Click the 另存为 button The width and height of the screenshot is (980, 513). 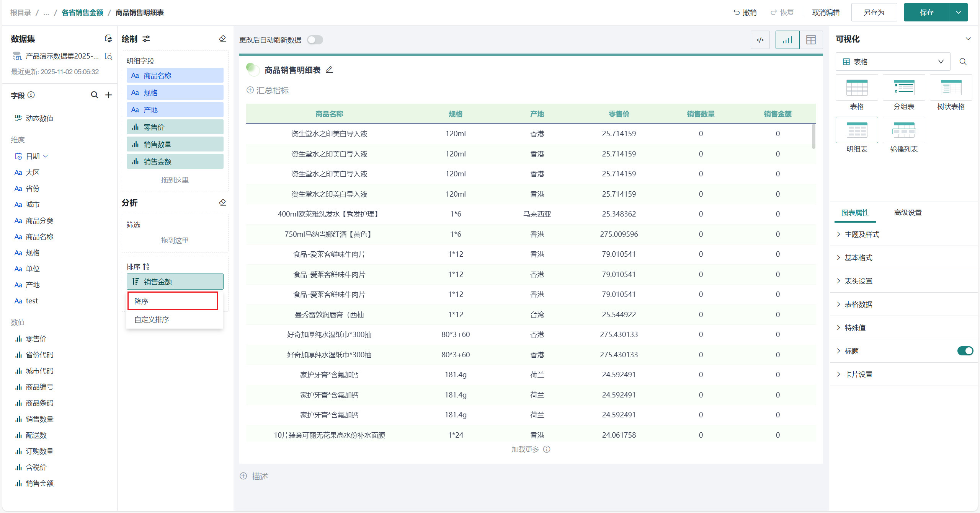click(x=874, y=12)
